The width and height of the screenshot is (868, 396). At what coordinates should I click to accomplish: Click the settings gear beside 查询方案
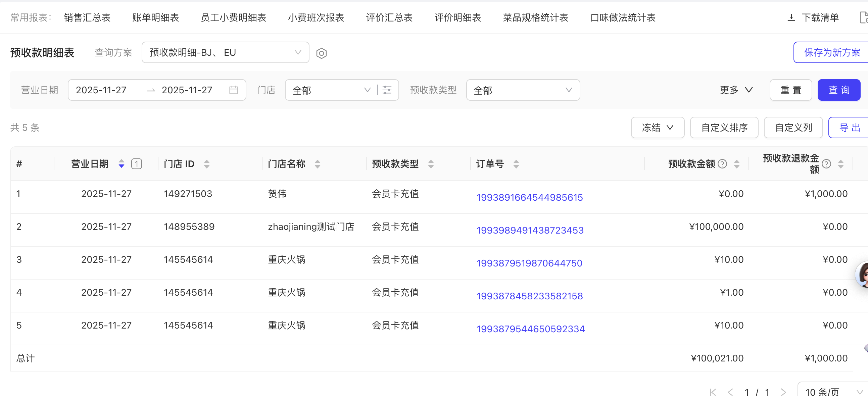coord(322,53)
